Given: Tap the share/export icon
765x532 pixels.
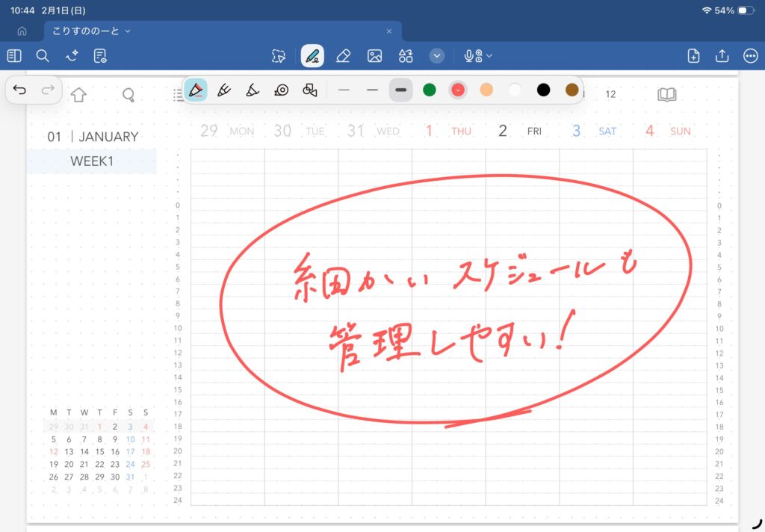Looking at the screenshot, I should click(722, 56).
